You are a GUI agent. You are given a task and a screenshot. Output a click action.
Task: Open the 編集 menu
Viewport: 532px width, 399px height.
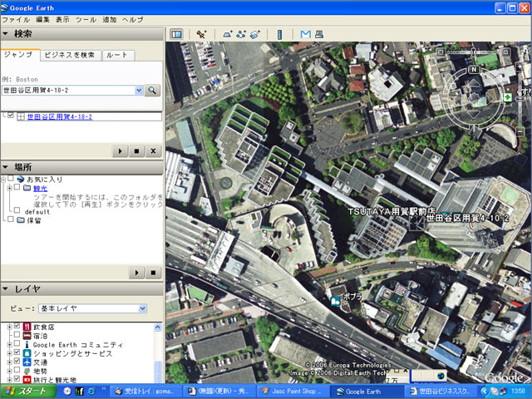[x=42, y=20]
